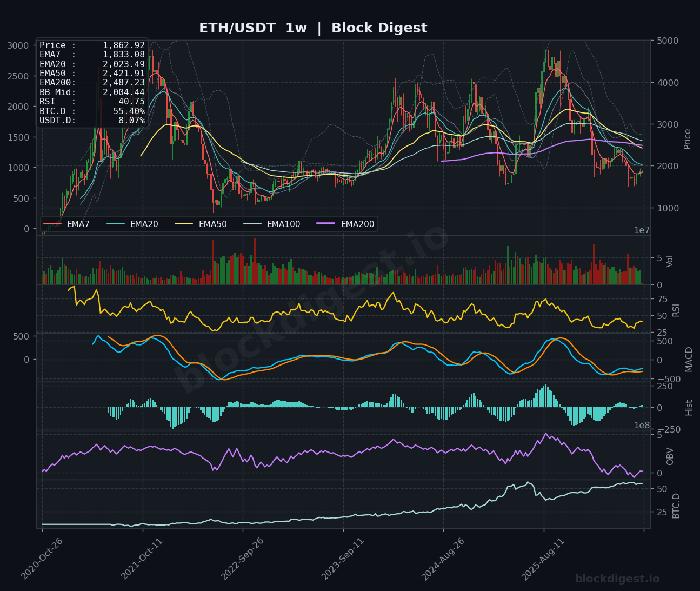Click the RSI value 40.75
Screen dimensions: 700x591
(x=132, y=102)
